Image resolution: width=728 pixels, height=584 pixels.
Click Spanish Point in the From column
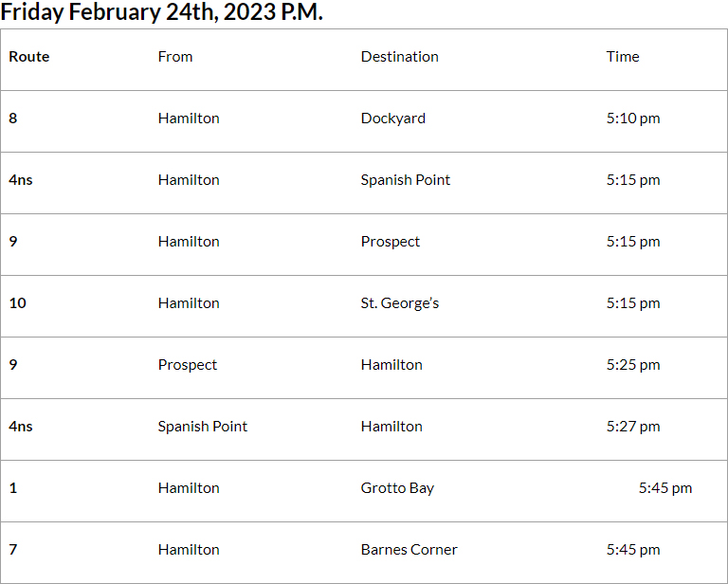pos(202,427)
